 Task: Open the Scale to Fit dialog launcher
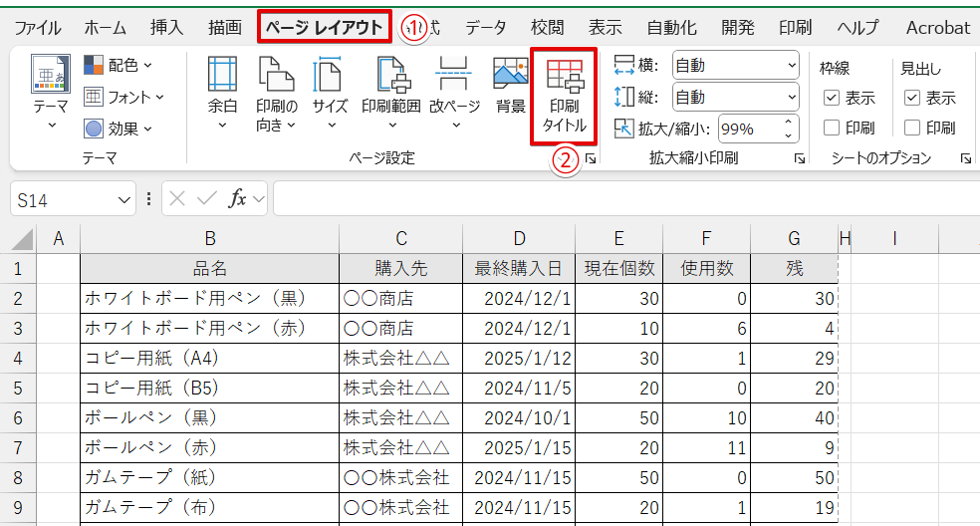[800, 158]
